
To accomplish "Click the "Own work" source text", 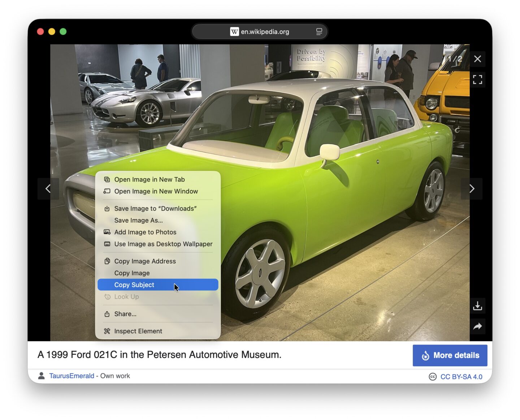I will (x=115, y=376).
